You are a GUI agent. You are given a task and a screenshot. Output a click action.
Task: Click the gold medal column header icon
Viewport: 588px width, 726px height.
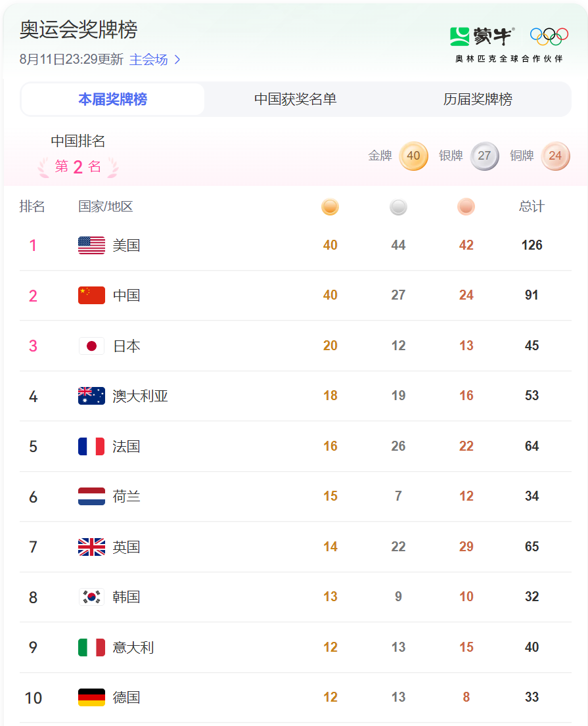point(330,207)
